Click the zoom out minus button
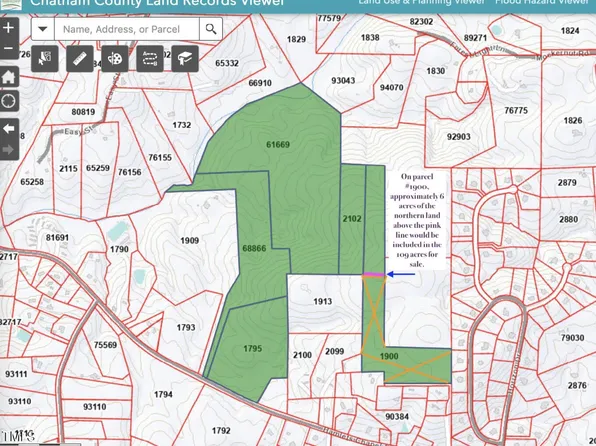The height and width of the screenshot is (446, 596). tap(9, 49)
